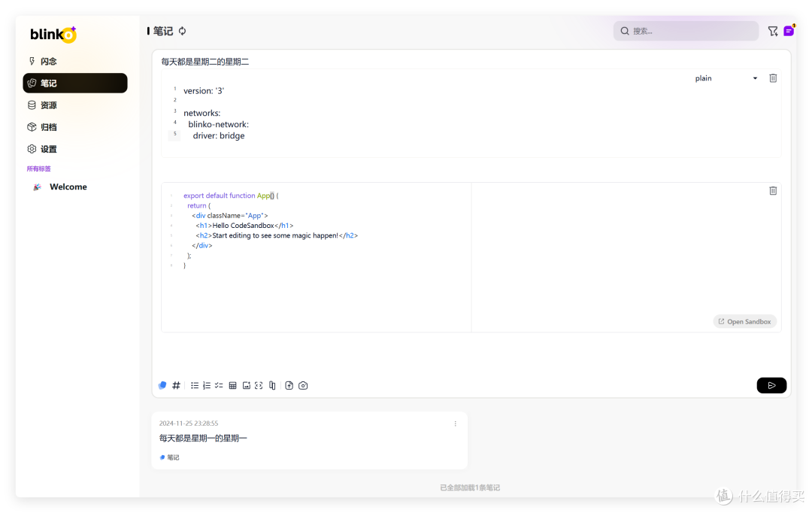
Task: Open the three-dot menu on the note card
Action: point(455,423)
